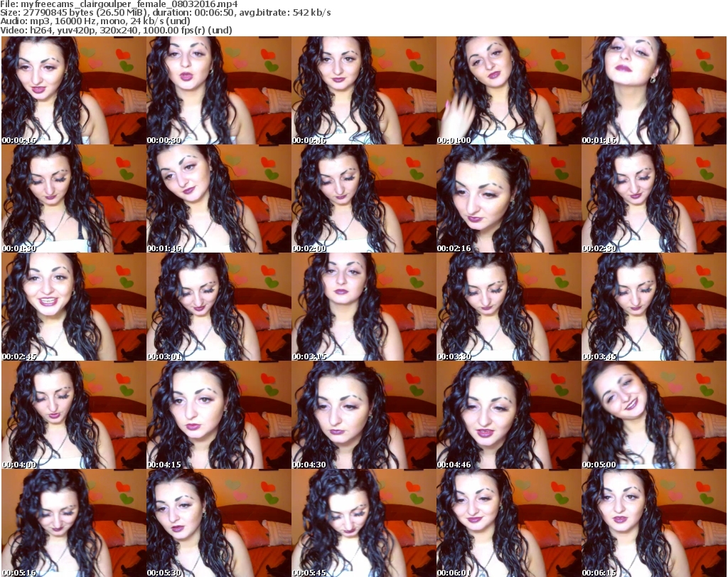
Task: Select the frame marked 00:06:01
Action: click(508, 523)
